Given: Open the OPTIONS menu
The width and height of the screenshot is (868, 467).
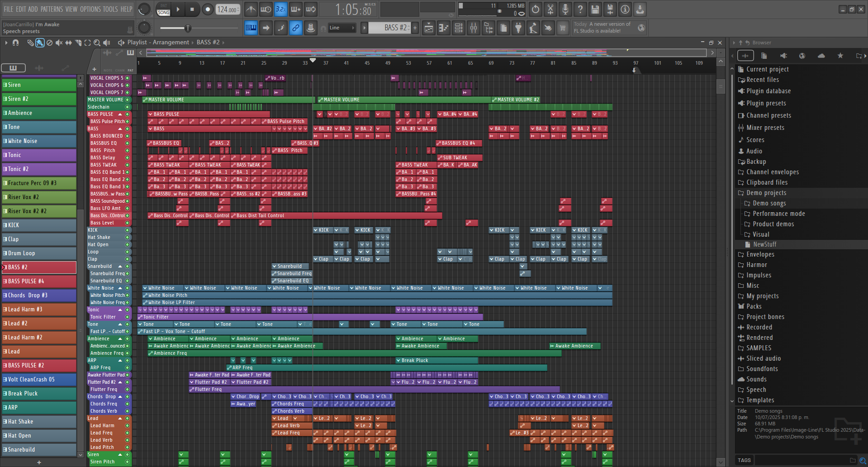Looking at the screenshot, I should click(x=90, y=9).
